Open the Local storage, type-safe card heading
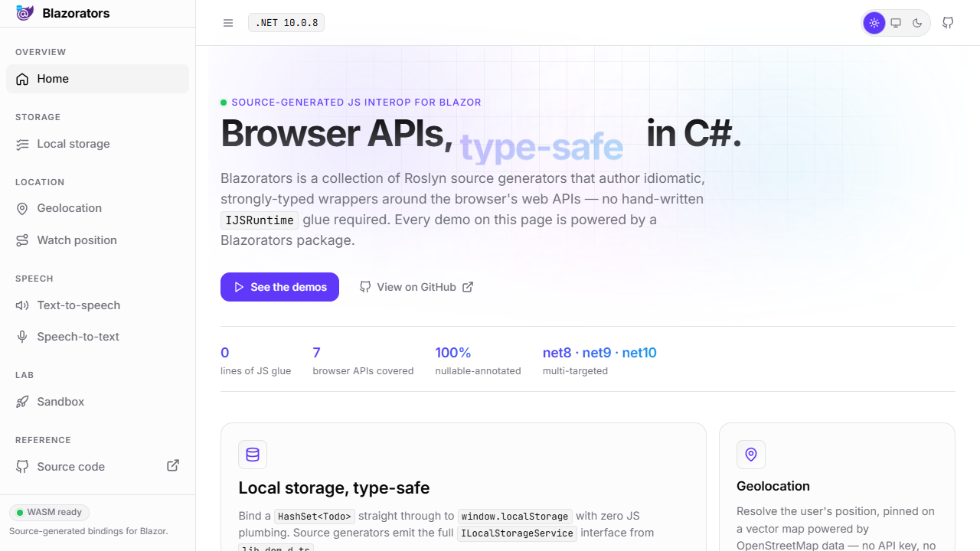The width and height of the screenshot is (980, 551). pos(334,488)
